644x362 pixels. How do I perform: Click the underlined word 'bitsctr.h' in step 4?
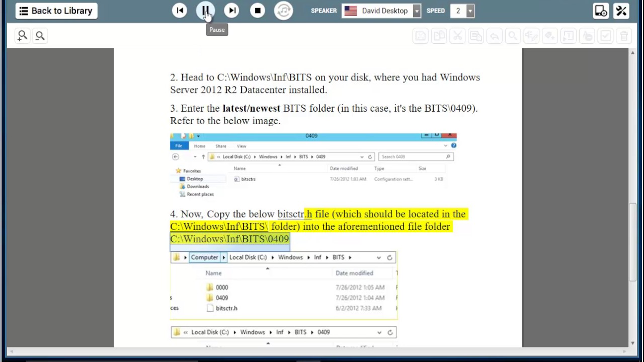tap(294, 214)
